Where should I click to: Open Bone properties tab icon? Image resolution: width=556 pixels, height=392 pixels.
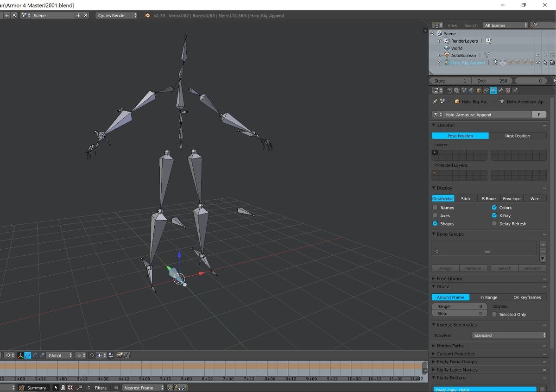(500, 90)
